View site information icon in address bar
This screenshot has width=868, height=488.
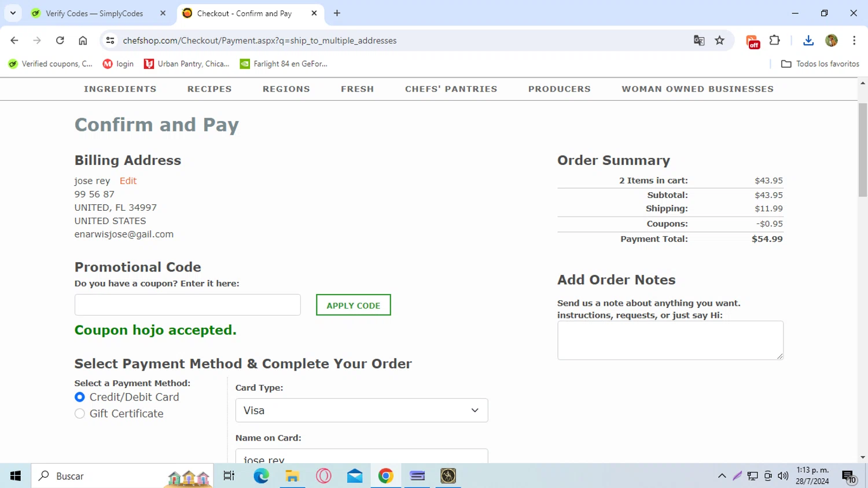point(110,41)
